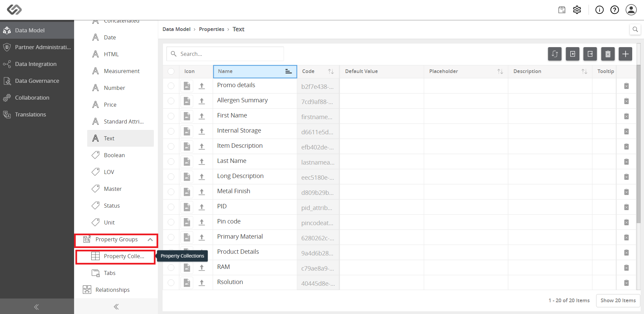Select the Last Name row checkbox
Screen dimensions: 644x314
[x=171, y=162]
